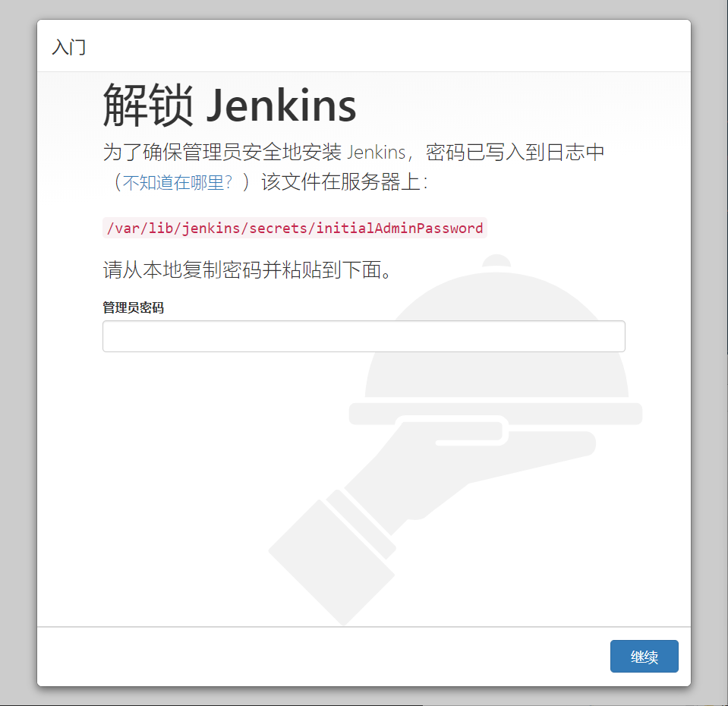Focus the 管理员密码 password input field
The width and height of the screenshot is (728, 706).
tap(364, 336)
